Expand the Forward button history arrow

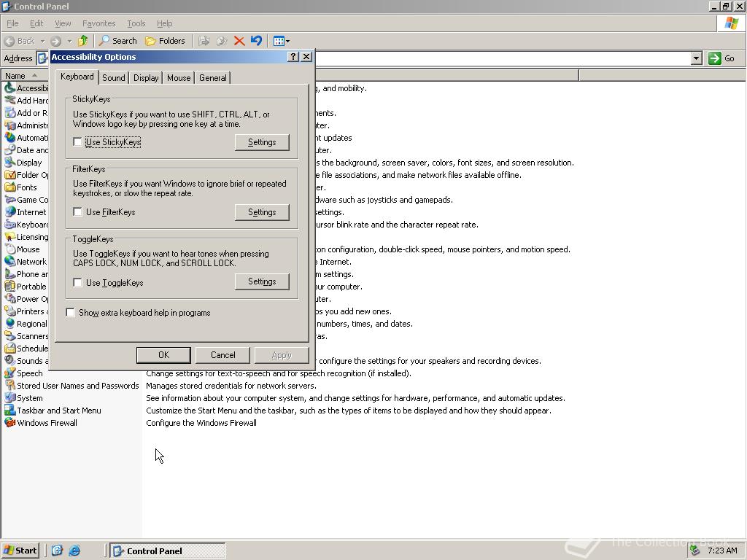[x=69, y=41]
